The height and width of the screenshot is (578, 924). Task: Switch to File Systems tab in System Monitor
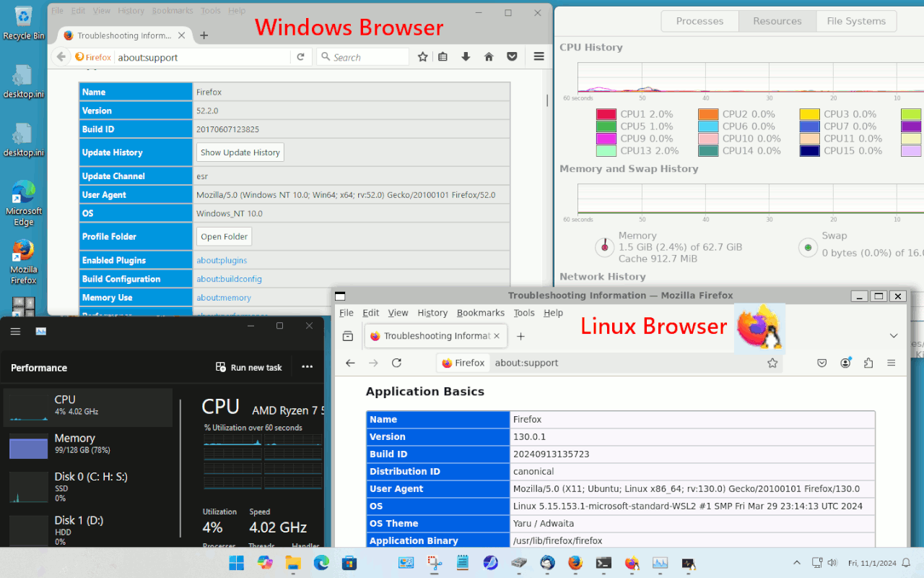pyautogui.click(x=856, y=21)
